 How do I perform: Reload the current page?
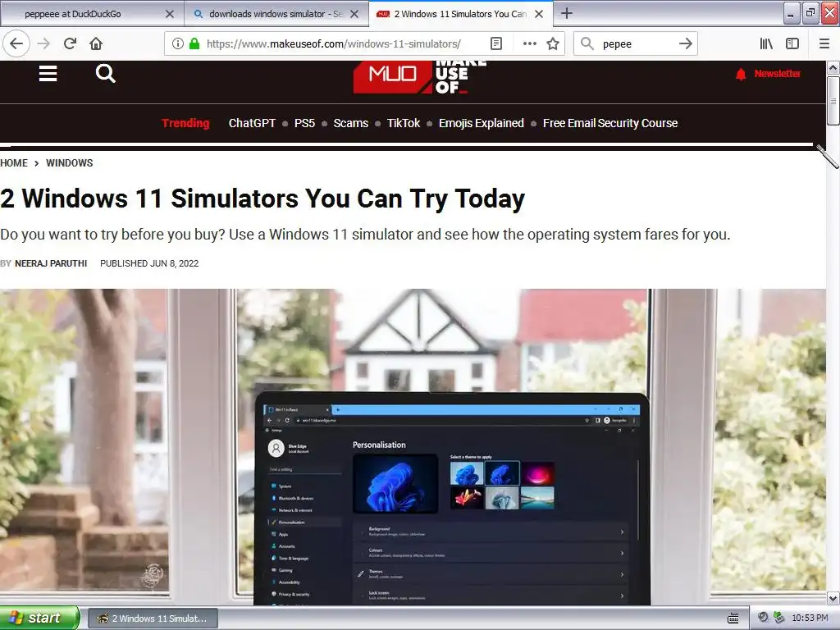pos(71,44)
